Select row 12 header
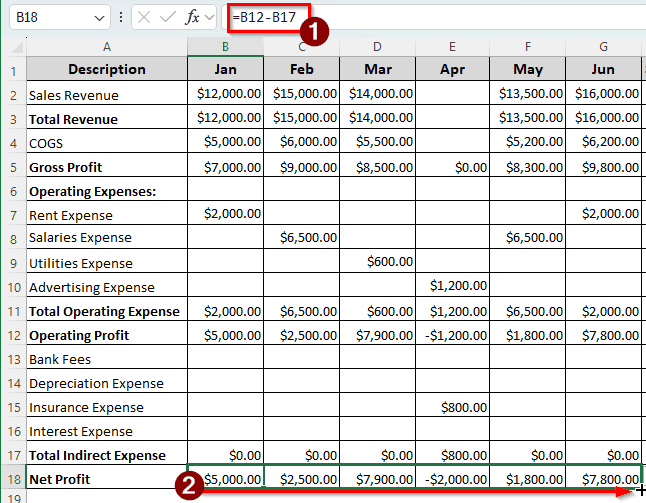Screen dimensions: 646x503 14,335
